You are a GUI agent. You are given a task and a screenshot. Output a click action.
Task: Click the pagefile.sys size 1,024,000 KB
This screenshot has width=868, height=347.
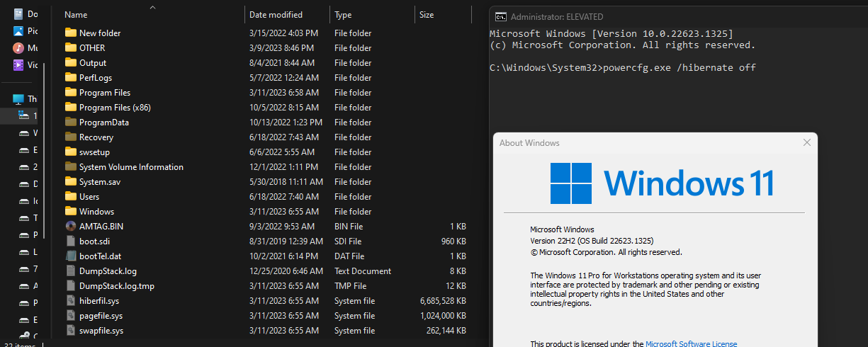pyautogui.click(x=441, y=315)
